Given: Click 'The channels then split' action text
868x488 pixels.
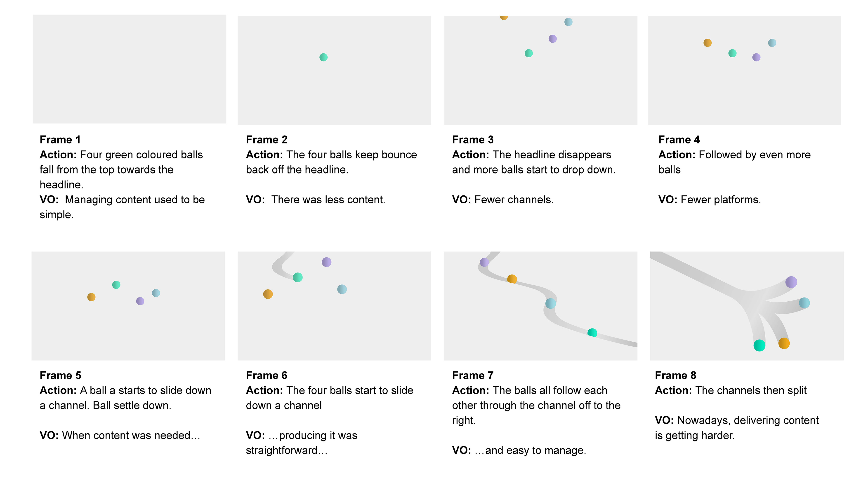Looking at the screenshot, I should coord(751,390).
